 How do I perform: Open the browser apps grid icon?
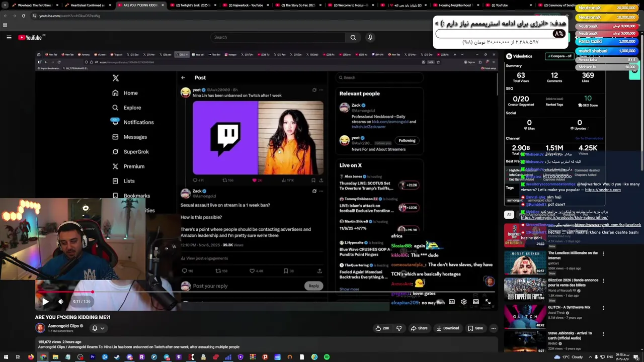coord(5,25)
